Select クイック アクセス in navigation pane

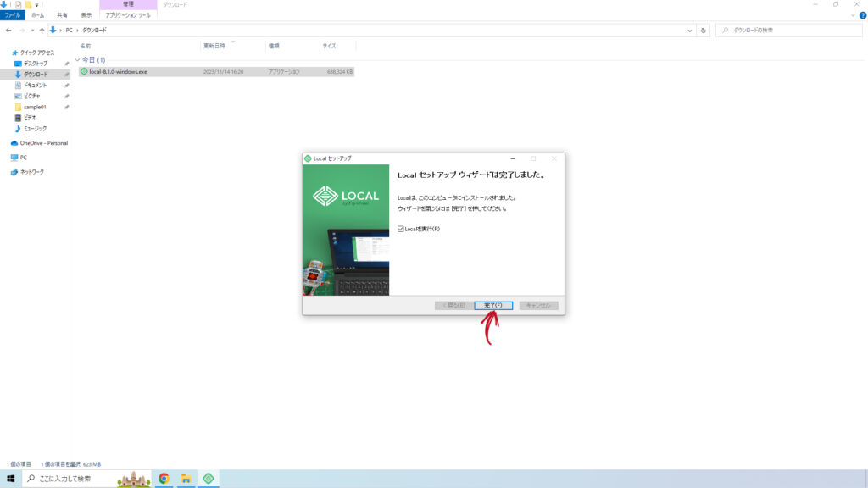pos(37,53)
